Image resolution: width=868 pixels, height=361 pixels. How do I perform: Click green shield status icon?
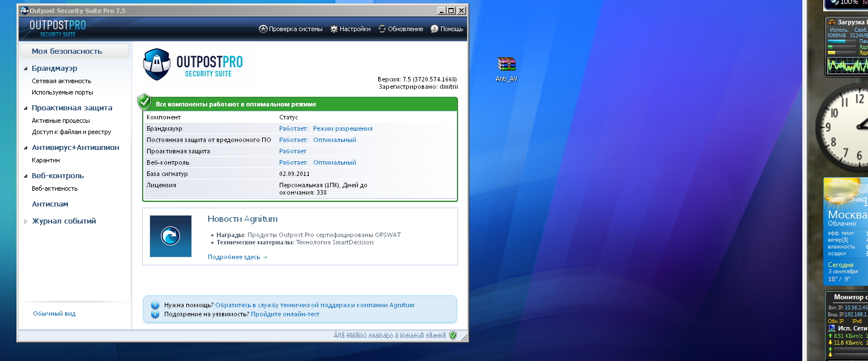144,102
